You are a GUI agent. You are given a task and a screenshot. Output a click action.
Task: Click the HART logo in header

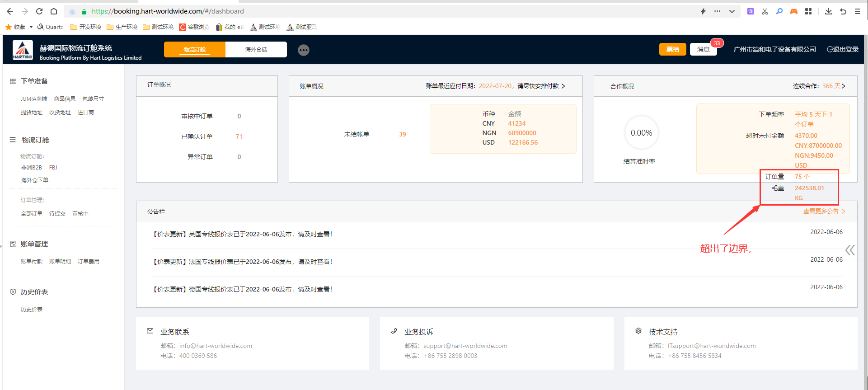coord(23,50)
